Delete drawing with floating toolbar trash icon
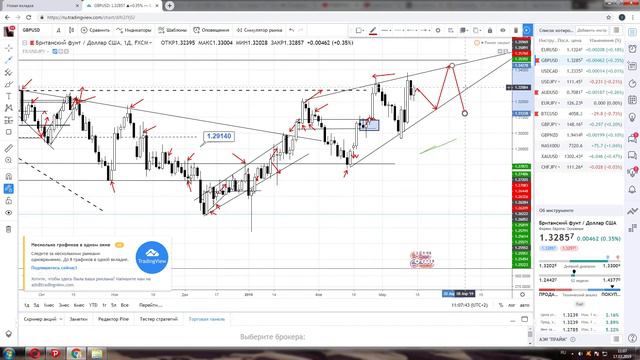 coord(516,31)
